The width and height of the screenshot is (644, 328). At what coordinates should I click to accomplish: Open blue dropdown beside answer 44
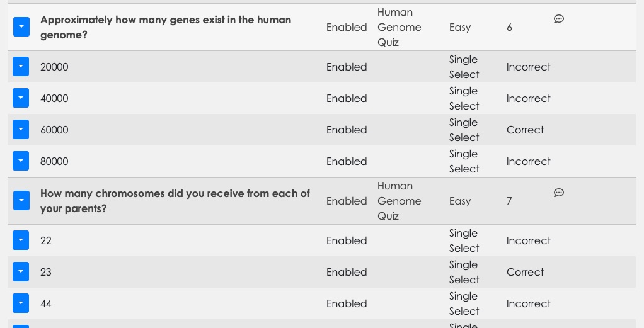click(21, 303)
